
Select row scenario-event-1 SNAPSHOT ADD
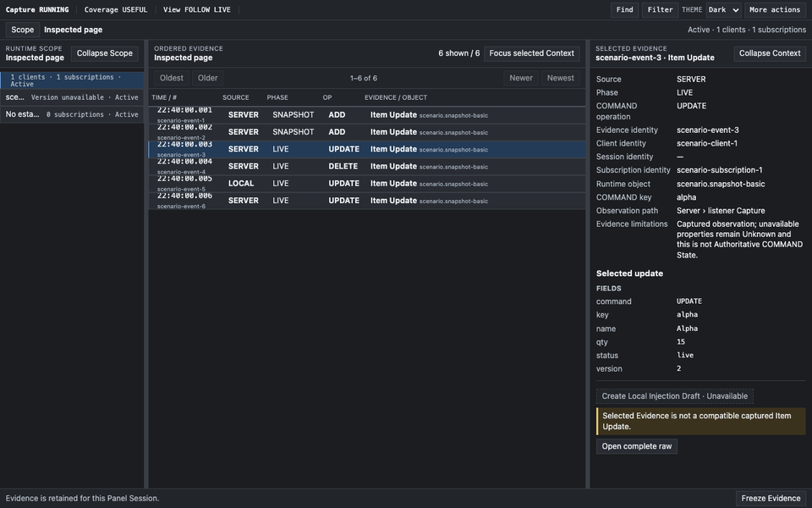(367, 115)
